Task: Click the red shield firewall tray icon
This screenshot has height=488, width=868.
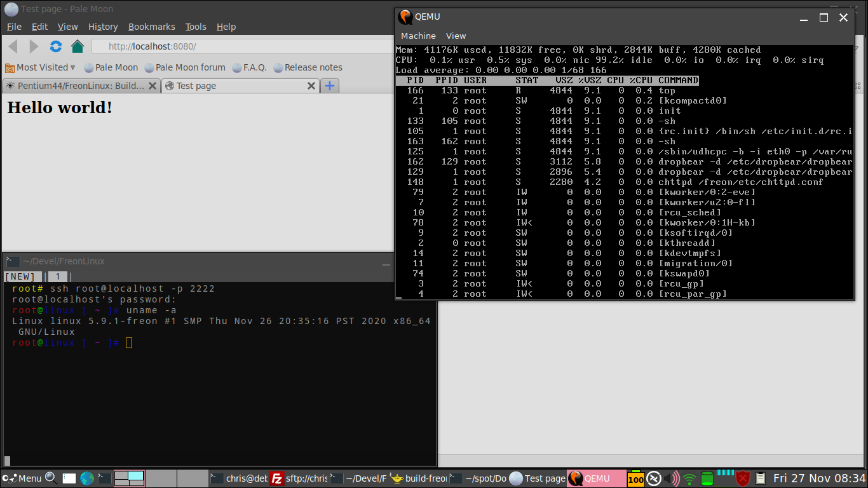Action: (742, 478)
